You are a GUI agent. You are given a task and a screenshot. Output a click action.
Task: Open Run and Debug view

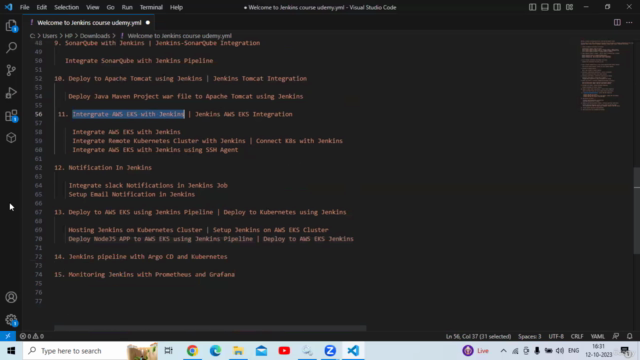pyautogui.click(x=11, y=93)
